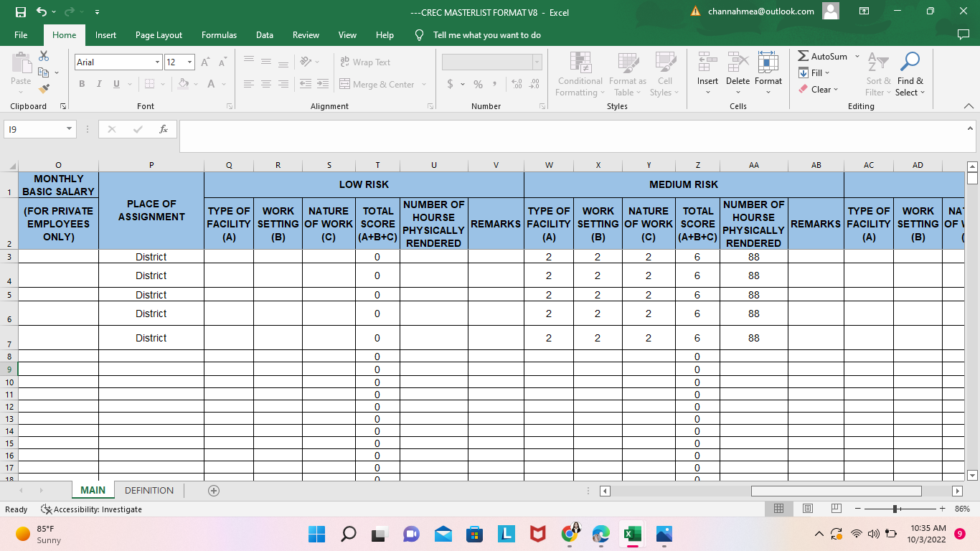Click the Save icon in title bar
The image size is (980, 551).
(20, 12)
